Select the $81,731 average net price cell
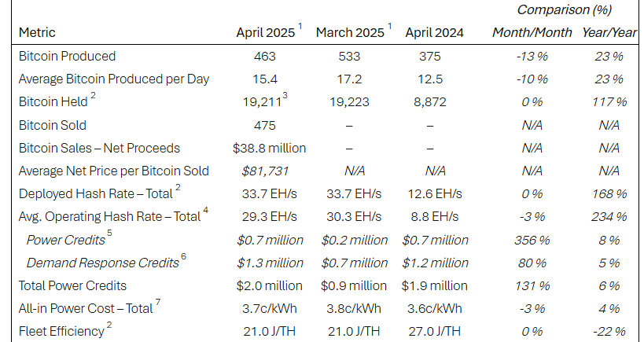 pyautogui.click(x=269, y=171)
